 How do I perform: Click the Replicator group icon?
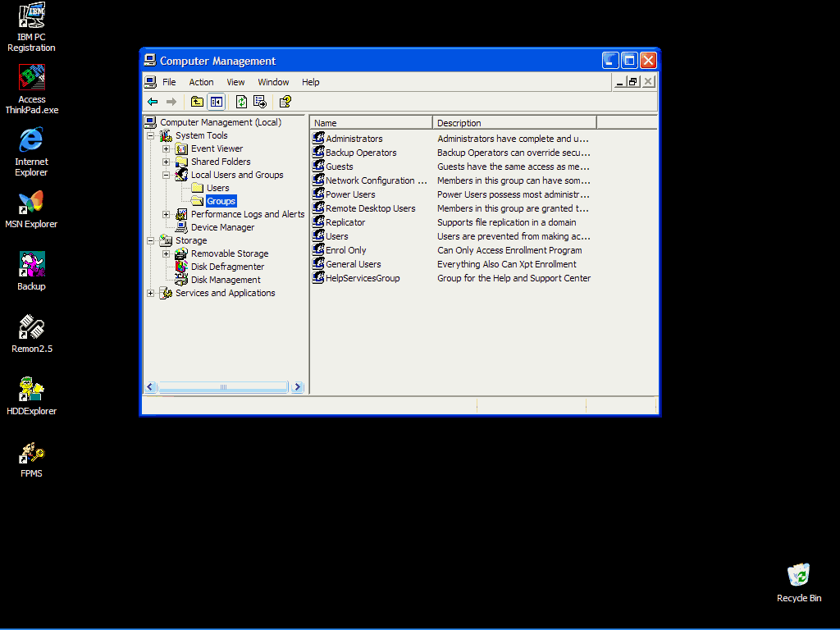click(318, 221)
